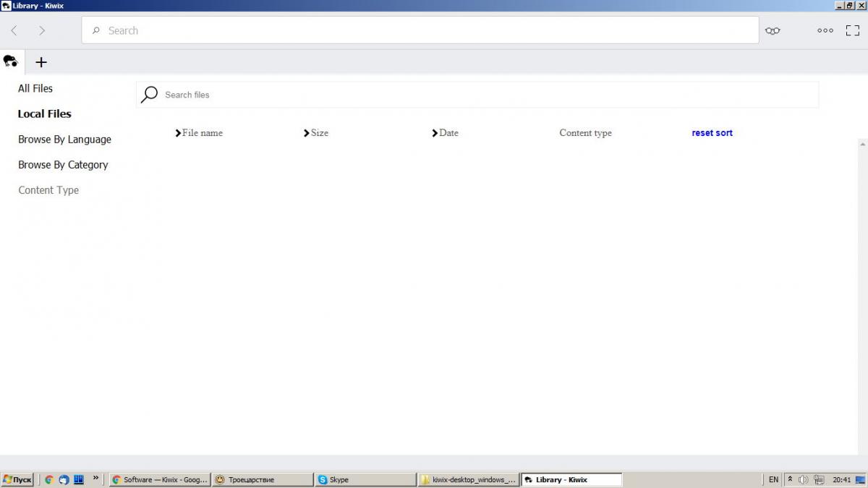Open reading list via glasses icon
Viewport: 868px width, 488px height.
[x=773, y=30]
